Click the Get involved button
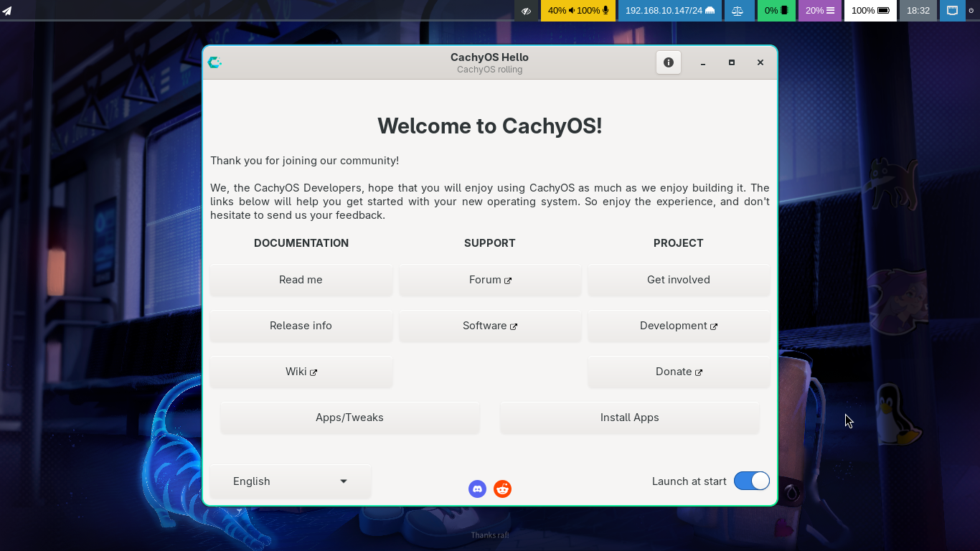The width and height of the screenshot is (980, 551). tap(679, 280)
